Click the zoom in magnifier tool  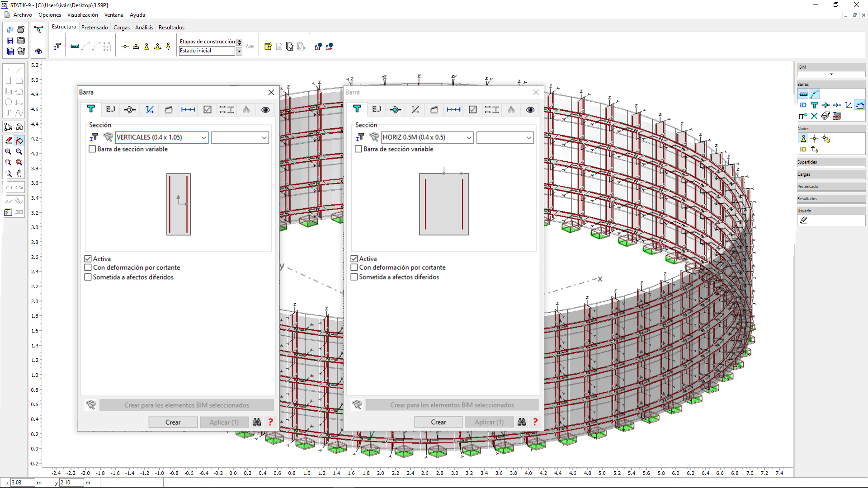[x=8, y=152]
